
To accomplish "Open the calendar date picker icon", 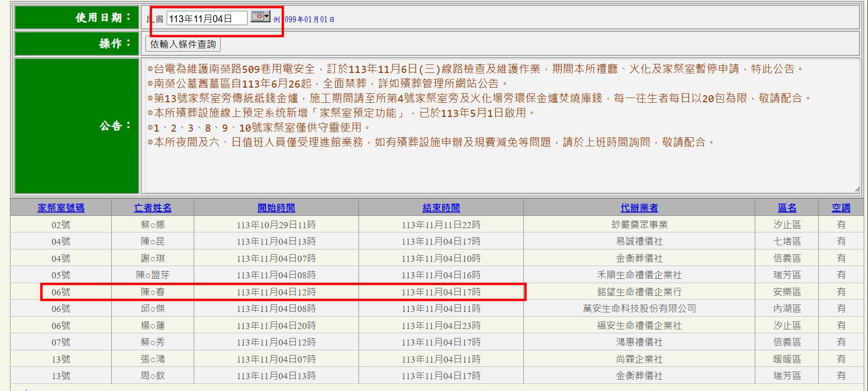I will point(260,17).
